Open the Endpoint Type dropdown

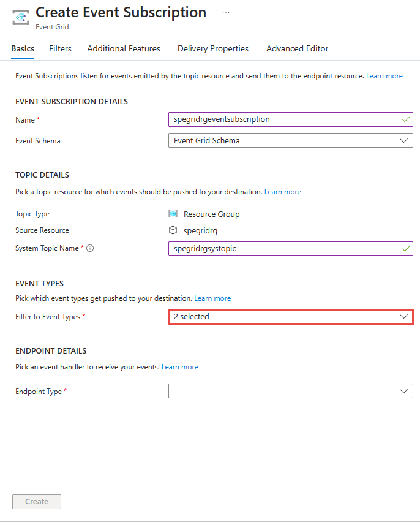click(291, 391)
